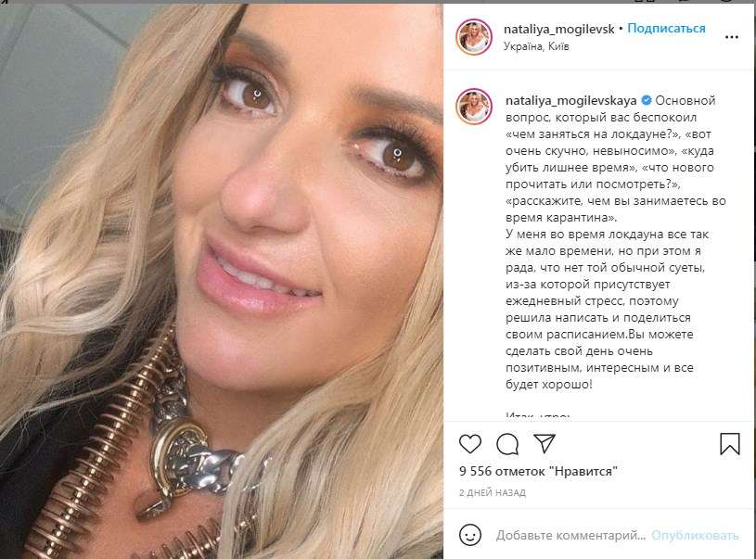756x559 pixels.
Task: Click caption author avatar picture
Action: tap(474, 107)
